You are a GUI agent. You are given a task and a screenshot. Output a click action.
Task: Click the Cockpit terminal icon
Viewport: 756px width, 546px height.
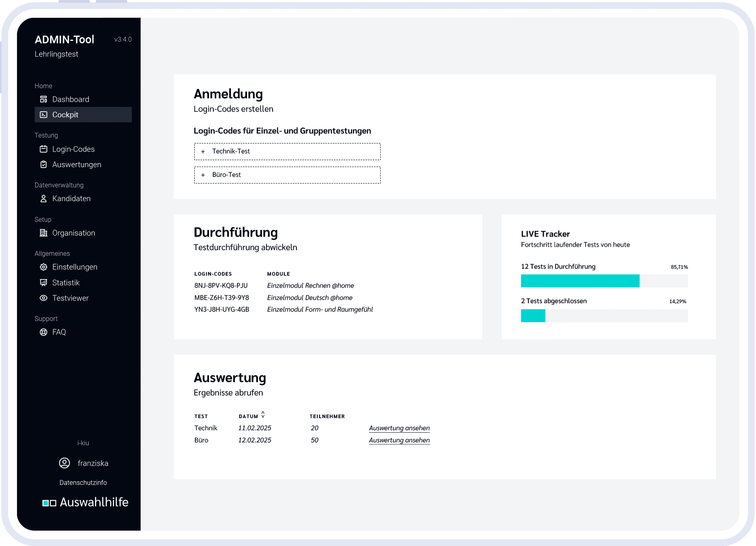pos(44,114)
